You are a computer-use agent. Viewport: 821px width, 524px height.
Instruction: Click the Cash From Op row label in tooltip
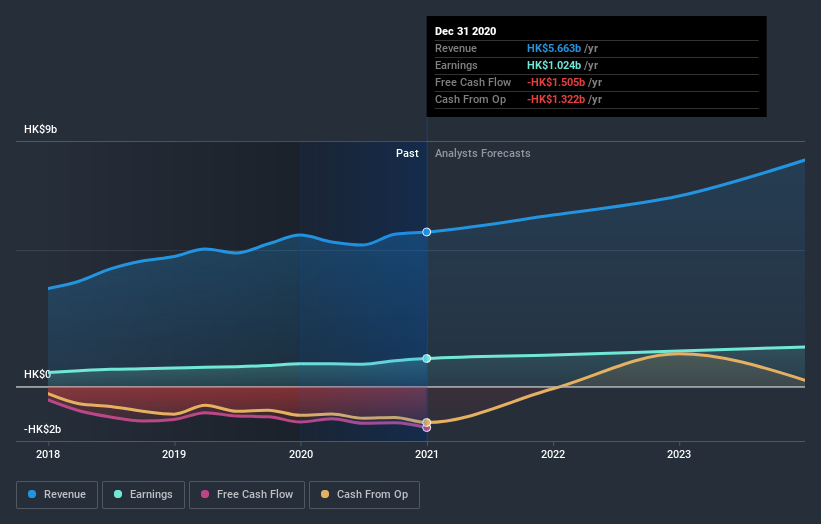pos(470,99)
